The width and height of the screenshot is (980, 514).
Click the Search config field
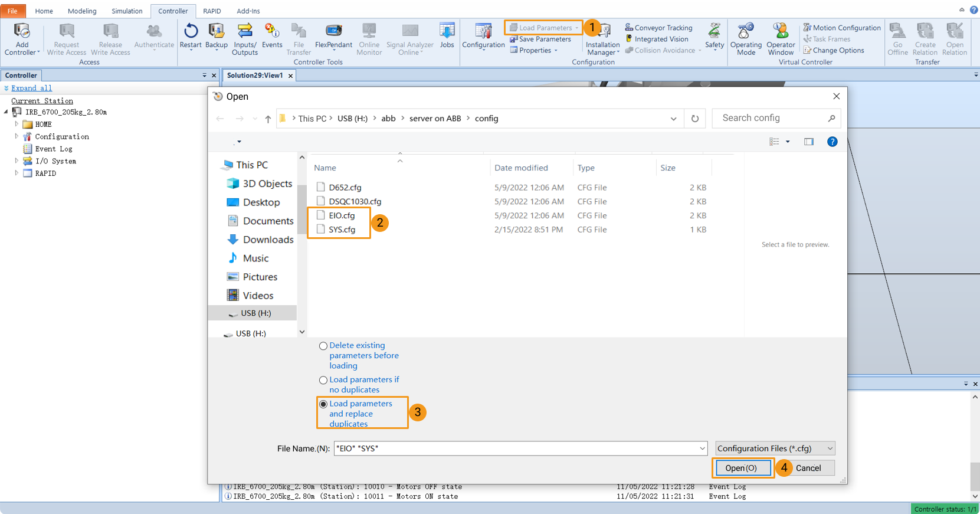coord(773,118)
